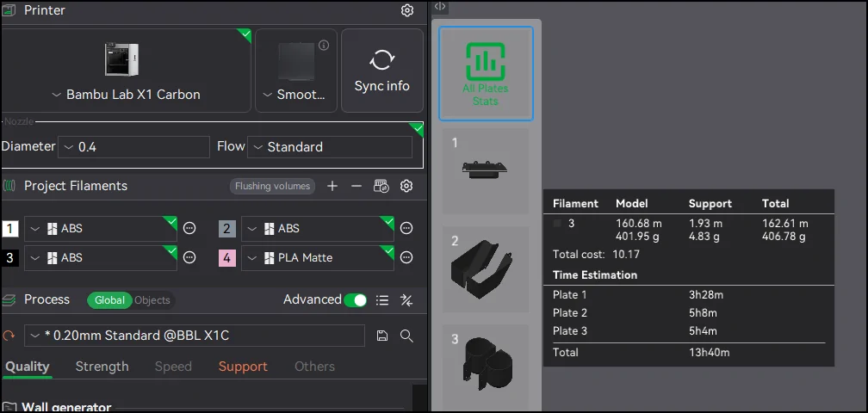Click filament 2 gray color swatch
The image size is (868, 413).
(x=227, y=228)
